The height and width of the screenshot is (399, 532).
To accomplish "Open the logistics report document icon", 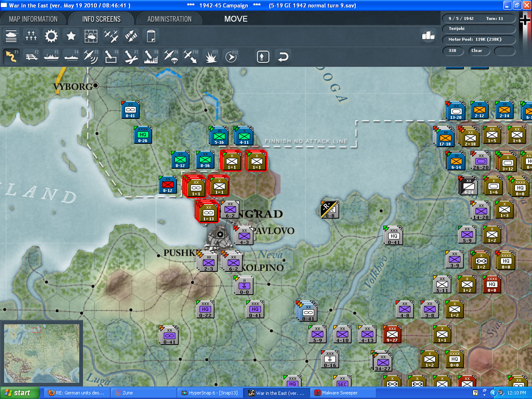I will (151, 36).
